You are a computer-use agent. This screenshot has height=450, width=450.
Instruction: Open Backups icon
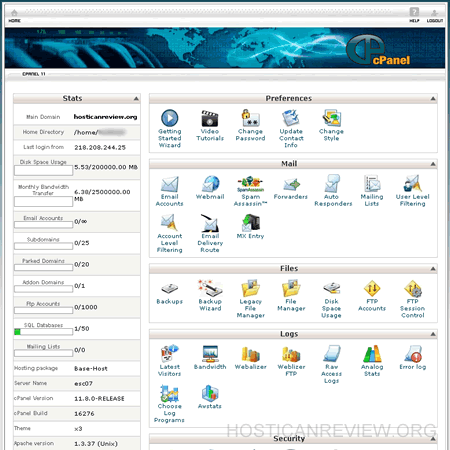[170, 288]
